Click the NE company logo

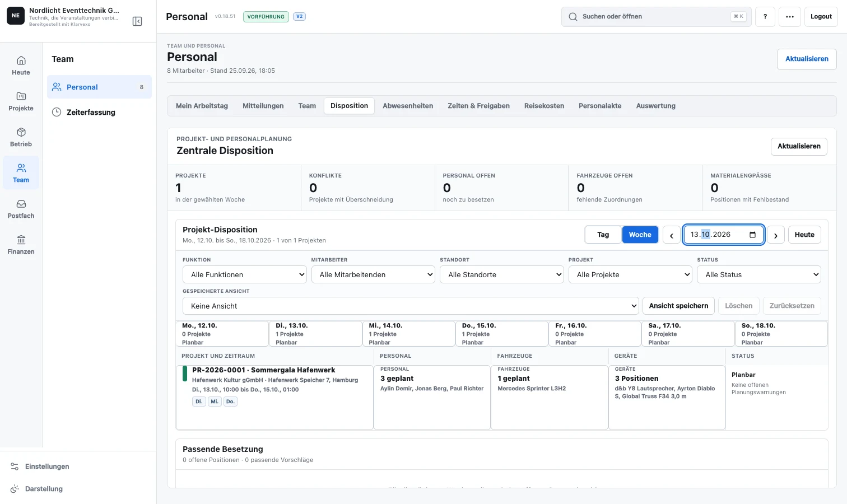click(16, 16)
